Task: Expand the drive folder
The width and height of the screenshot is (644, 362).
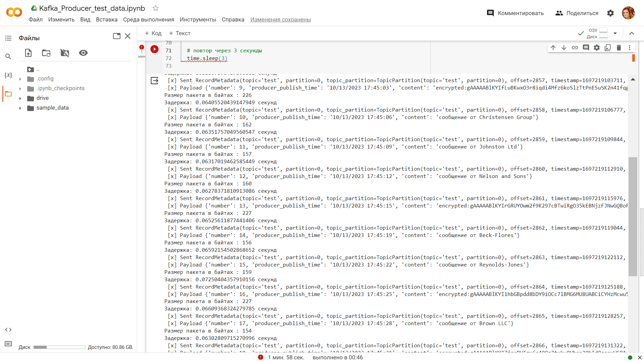Action: [x=20, y=98]
